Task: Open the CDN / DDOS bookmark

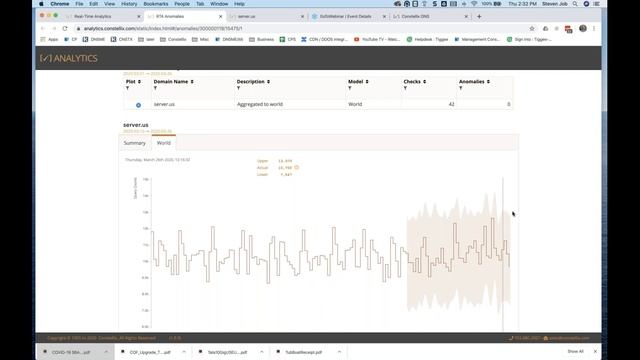Action: coord(324,40)
